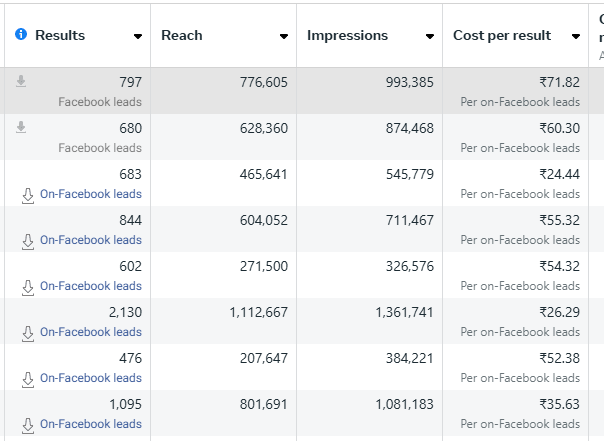Select the ₹71.82 cost per result cell
This screenshot has height=441, width=604.
pos(559,82)
